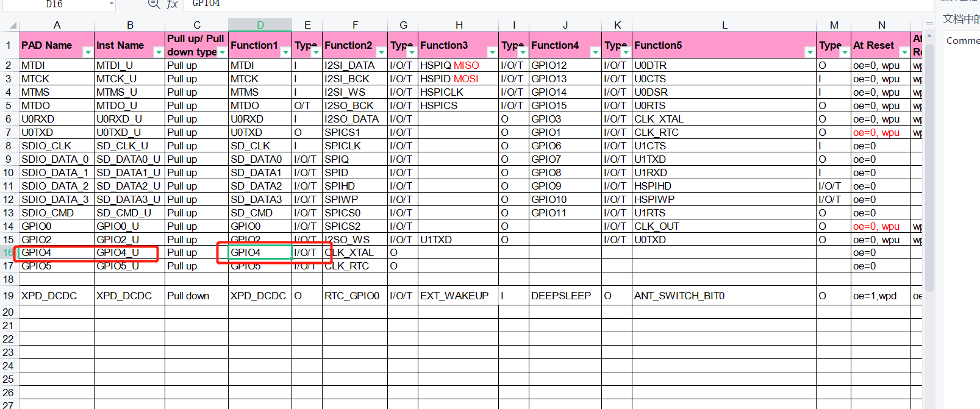Select column H header
The image size is (980, 409).
(459, 25)
